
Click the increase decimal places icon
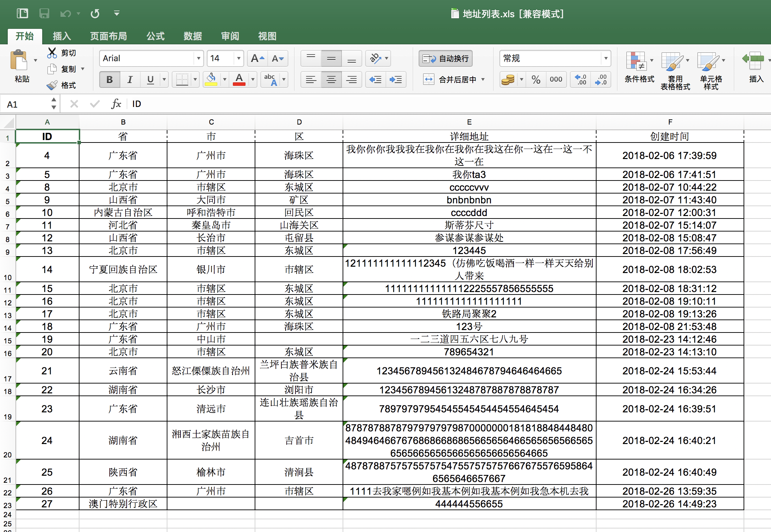581,80
